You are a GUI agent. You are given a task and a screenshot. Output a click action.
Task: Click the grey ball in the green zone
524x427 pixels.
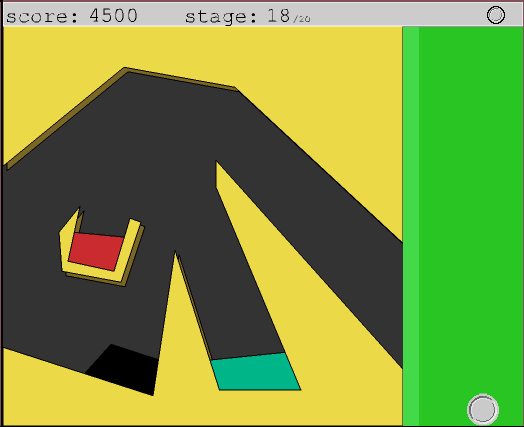click(x=483, y=409)
